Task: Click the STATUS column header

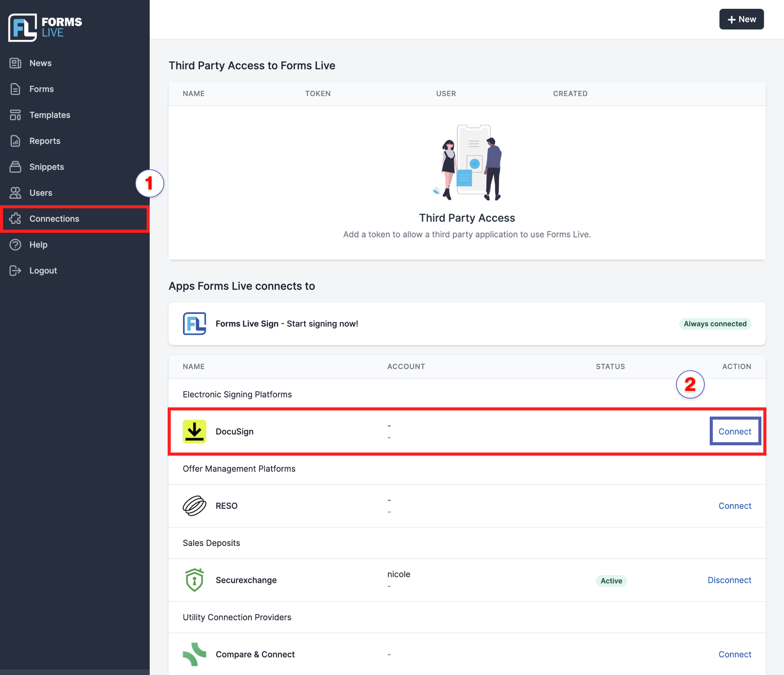Action: pos(610,366)
